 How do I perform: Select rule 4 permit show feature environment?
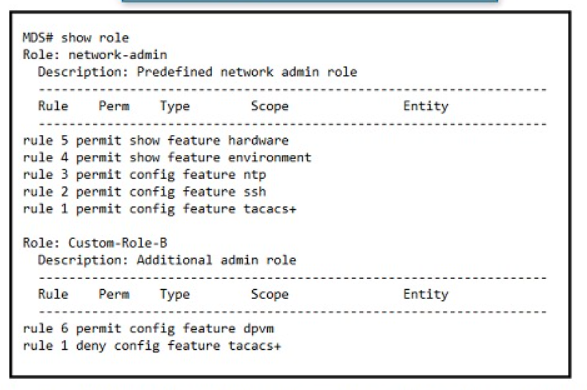tap(167, 158)
